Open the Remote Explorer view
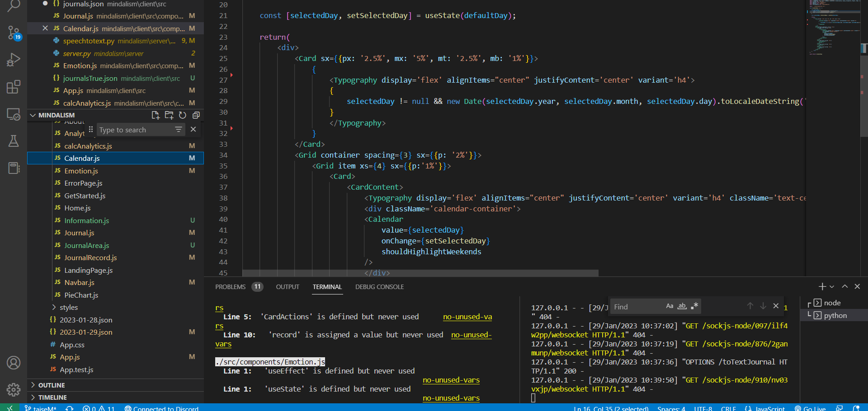 point(14,114)
